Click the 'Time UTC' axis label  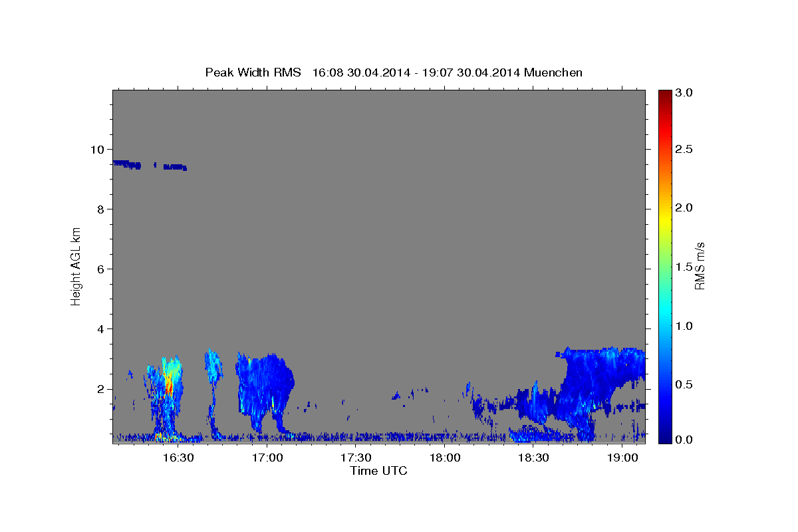378,471
